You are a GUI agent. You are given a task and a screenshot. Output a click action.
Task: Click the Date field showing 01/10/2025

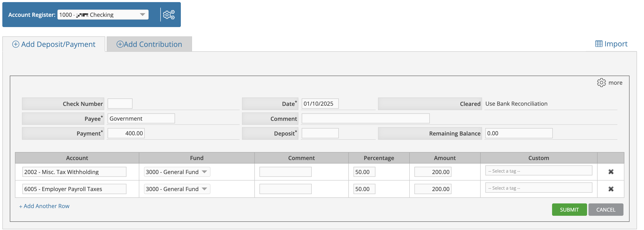[320, 104]
